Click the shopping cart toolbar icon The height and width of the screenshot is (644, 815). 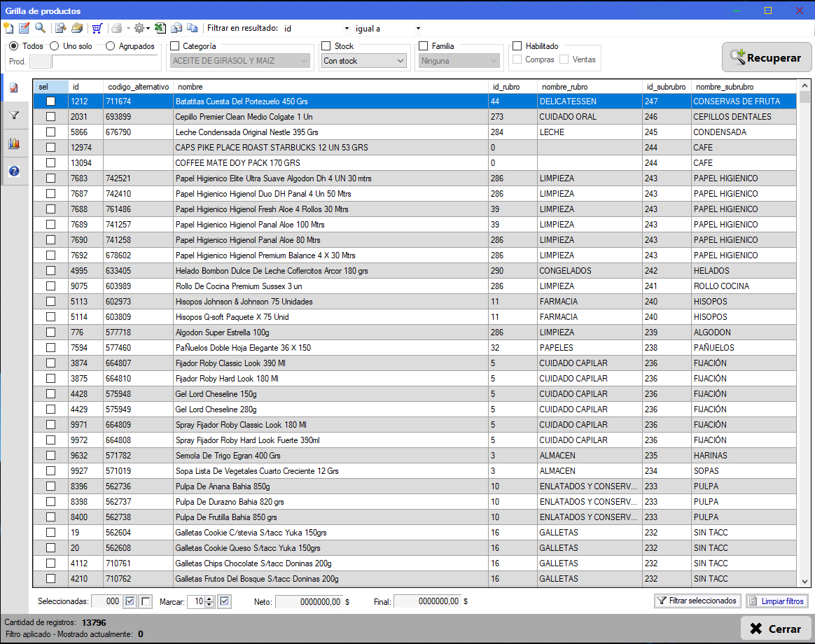(x=97, y=28)
